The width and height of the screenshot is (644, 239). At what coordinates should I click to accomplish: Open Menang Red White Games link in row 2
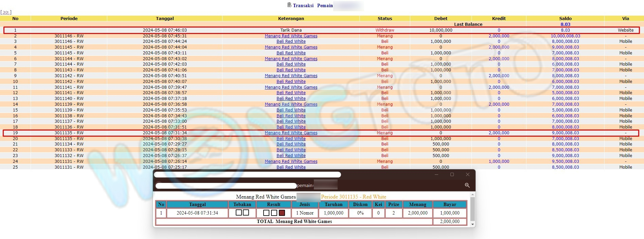pos(291,36)
